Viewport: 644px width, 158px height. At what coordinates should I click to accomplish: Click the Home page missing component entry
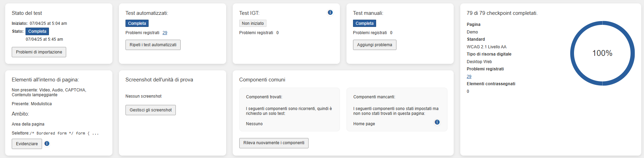tap(364, 124)
